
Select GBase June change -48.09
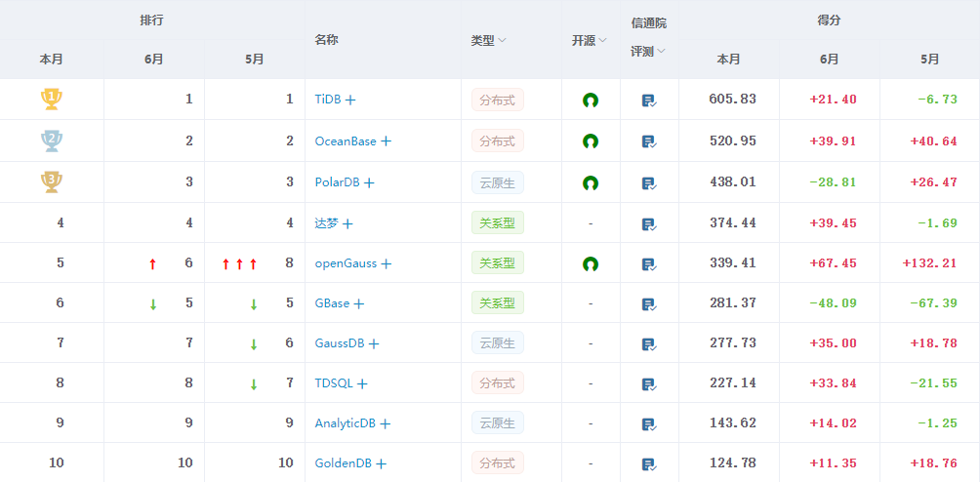point(834,303)
